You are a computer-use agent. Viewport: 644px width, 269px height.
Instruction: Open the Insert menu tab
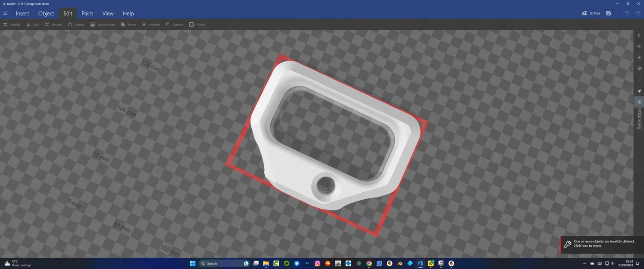point(22,13)
